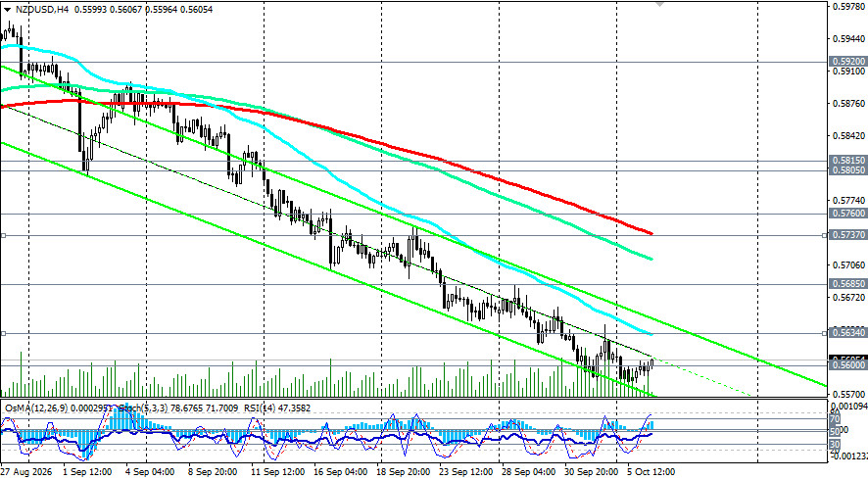Viewport: 868px width, 480px height.
Task: Select left handle of the 0.56340 horizontal line
Action: (3, 333)
